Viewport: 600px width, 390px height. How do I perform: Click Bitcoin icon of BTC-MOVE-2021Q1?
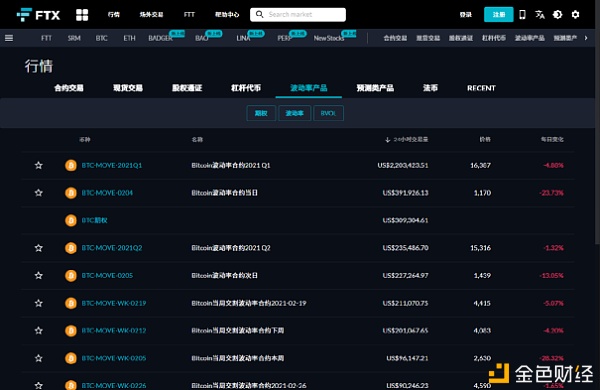[70, 165]
